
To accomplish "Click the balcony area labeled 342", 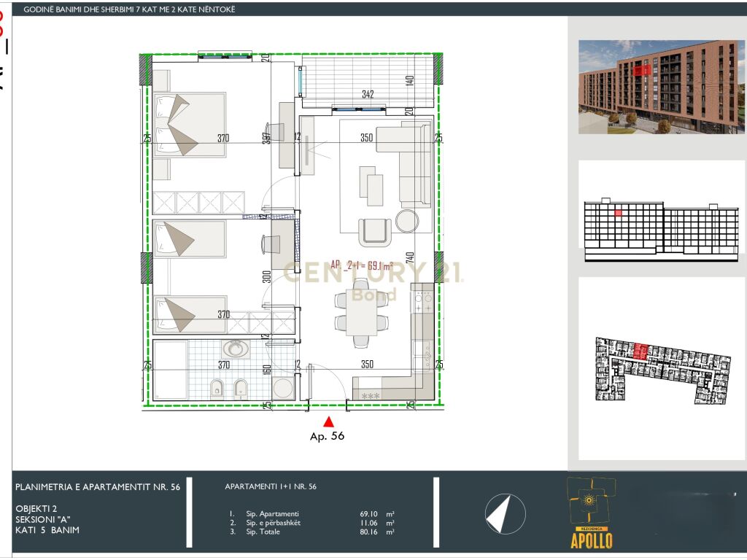I will pos(367,82).
